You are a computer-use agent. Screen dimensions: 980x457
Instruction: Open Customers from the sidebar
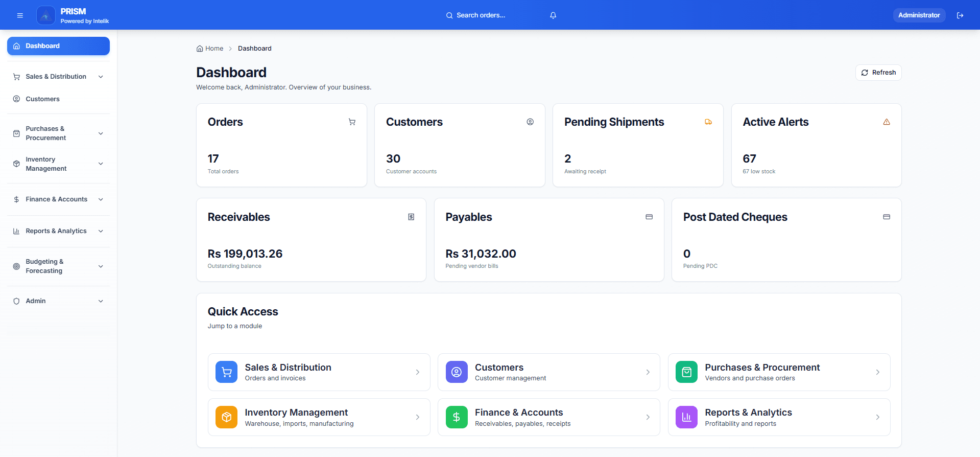tap(42, 99)
